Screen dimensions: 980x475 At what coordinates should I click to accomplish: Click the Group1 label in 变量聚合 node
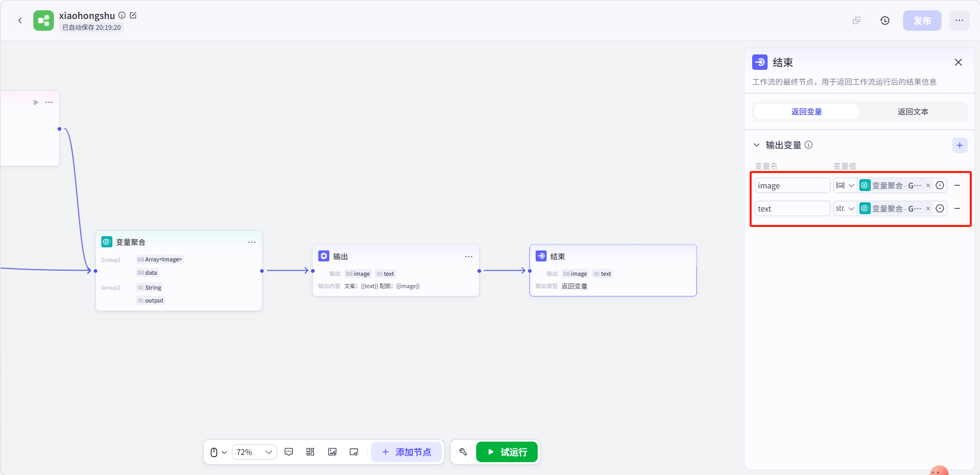(x=111, y=260)
